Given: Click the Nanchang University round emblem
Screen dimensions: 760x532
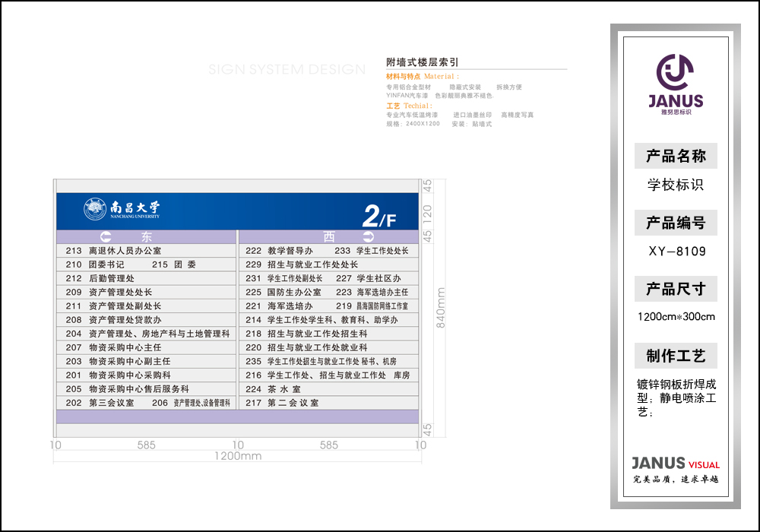Looking at the screenshot, I should pyautogui.click(x=95, y=209).
